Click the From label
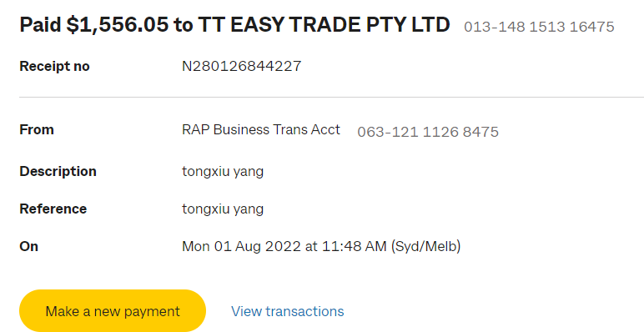Screen dimensions: 644x332 pyautogui.click(x=37, y=129)
